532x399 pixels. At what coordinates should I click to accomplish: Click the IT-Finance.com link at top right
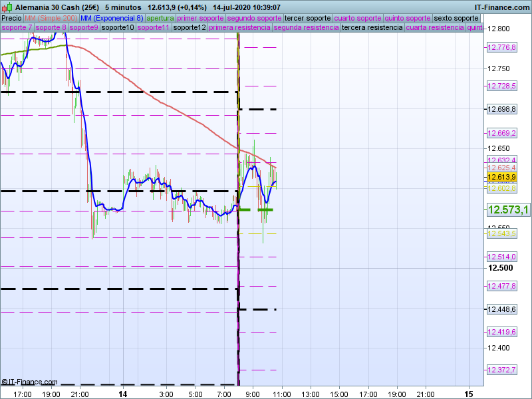click(502, 7)
